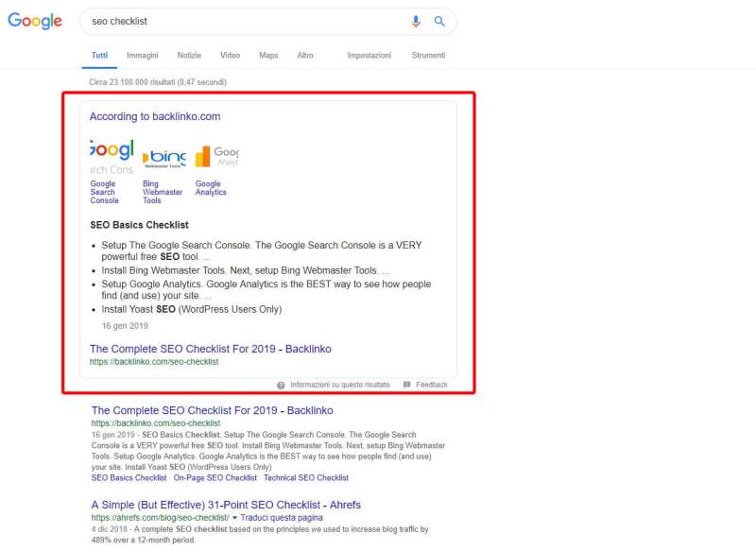Click the Bing Webmaster Tools text link
The image size is (756, 551).
[x=163, y=192]
